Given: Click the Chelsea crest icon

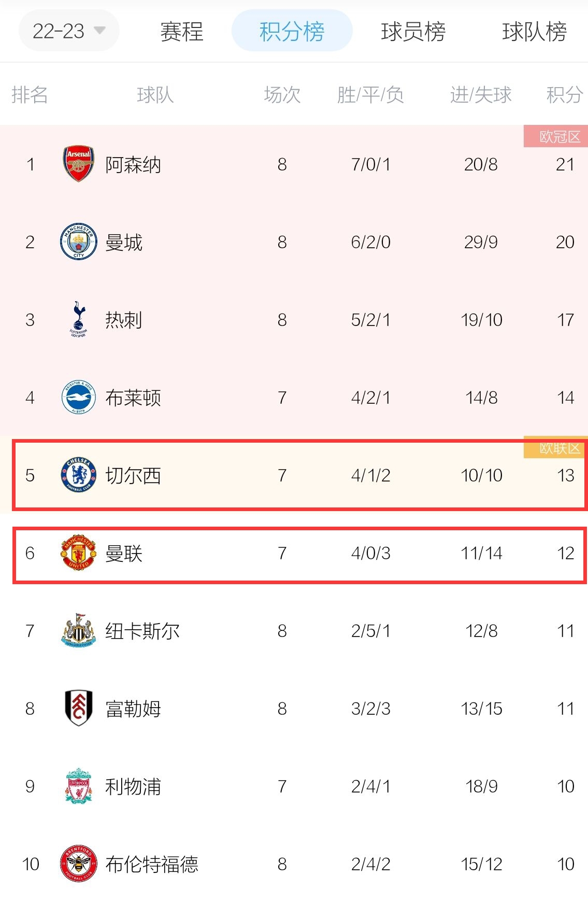Looking at the screenshot, I should tap(78, 475).
